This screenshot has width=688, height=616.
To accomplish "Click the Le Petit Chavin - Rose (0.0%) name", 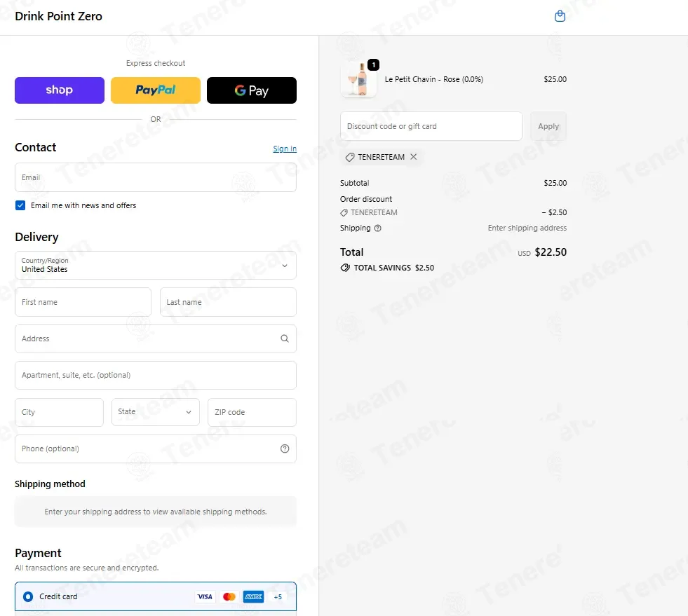I will pos(434,79).
